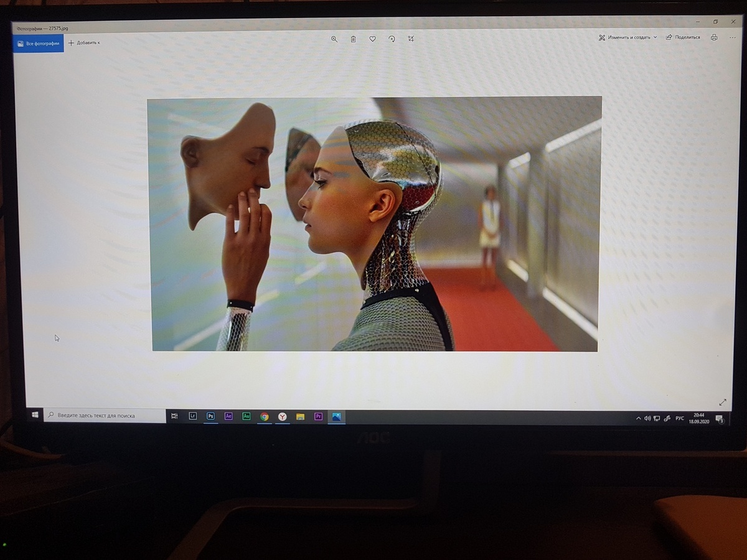Open the clock showing 20:44
This screenshot has height=560, width=747.
[699, 418]
